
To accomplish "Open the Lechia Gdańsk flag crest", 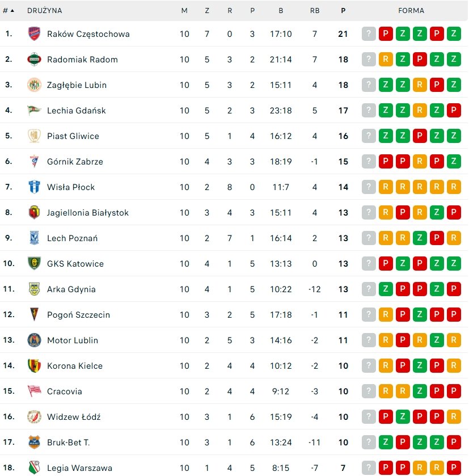I will tap(34, 111).
